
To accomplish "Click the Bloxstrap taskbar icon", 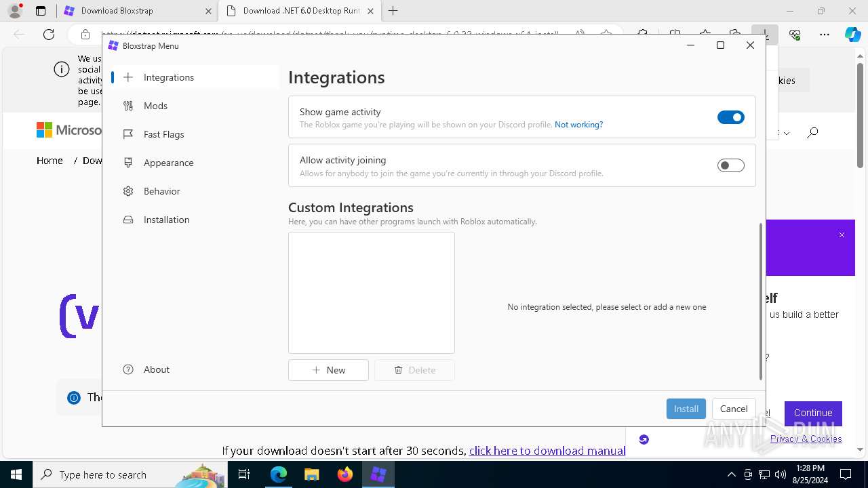I will click(x=378, y=474).
